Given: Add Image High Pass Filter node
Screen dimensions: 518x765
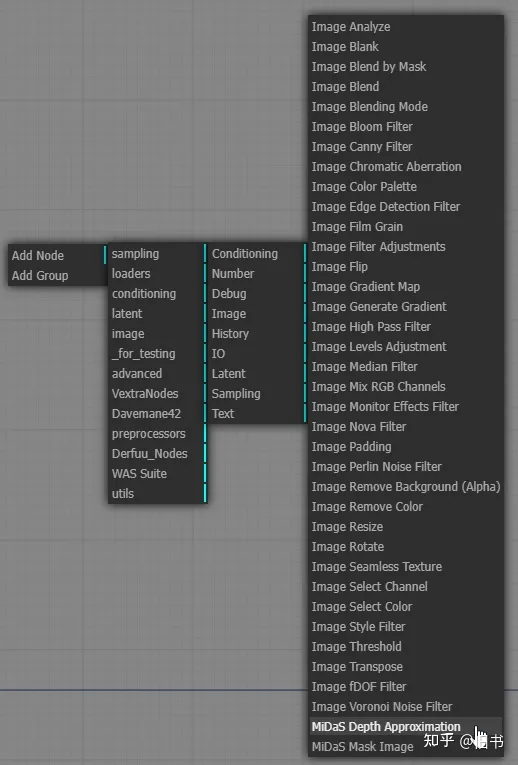Looking at the screenshot, I should [406, 327].
